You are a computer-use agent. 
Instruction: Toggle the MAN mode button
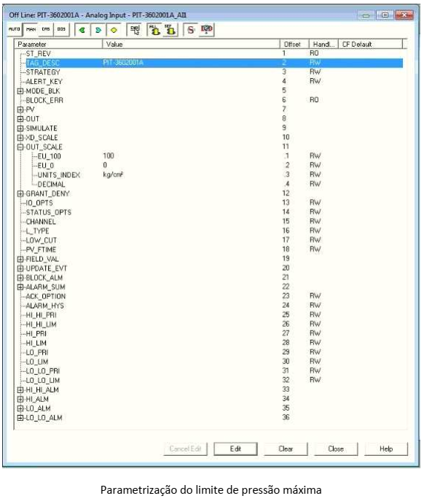[x=31, y=30]
